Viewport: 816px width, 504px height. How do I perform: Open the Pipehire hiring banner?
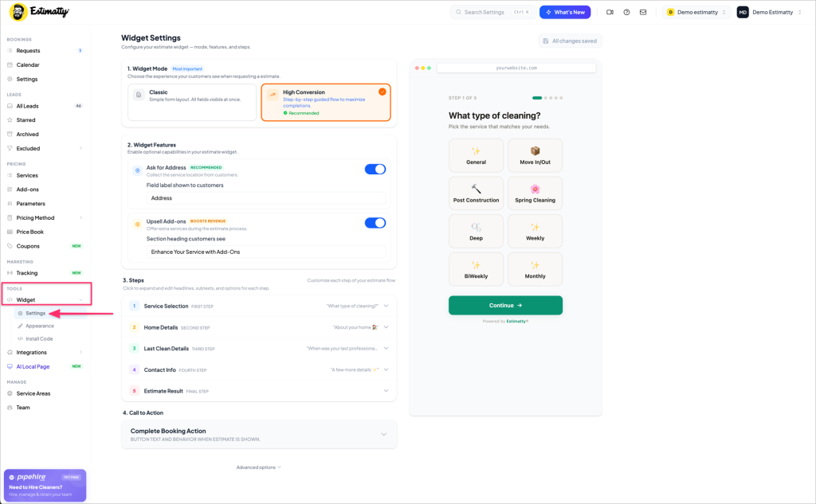[45, 485]
